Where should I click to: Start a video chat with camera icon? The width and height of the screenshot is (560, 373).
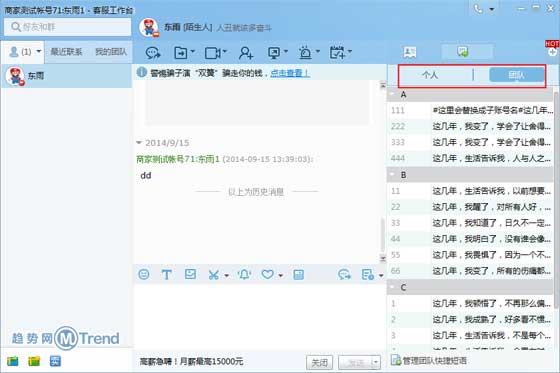[x=212, y=53]
